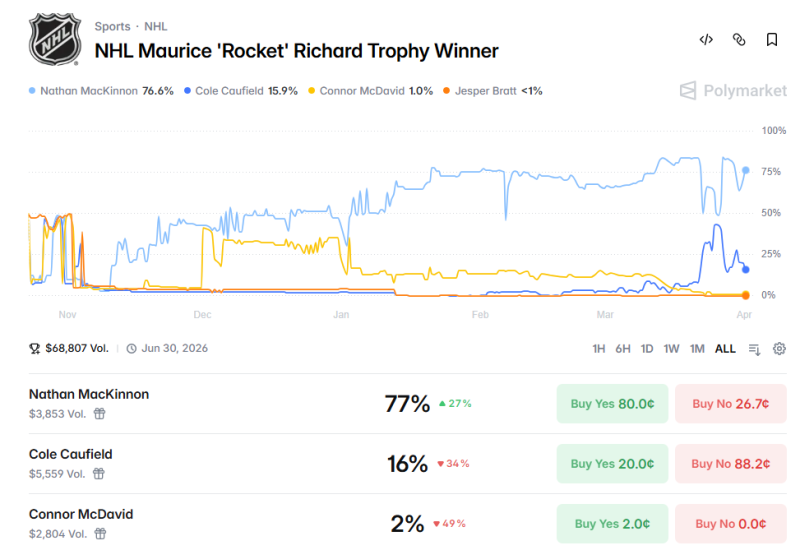
Task: Set chart range to 1D
Action: [x=647, y=349]
